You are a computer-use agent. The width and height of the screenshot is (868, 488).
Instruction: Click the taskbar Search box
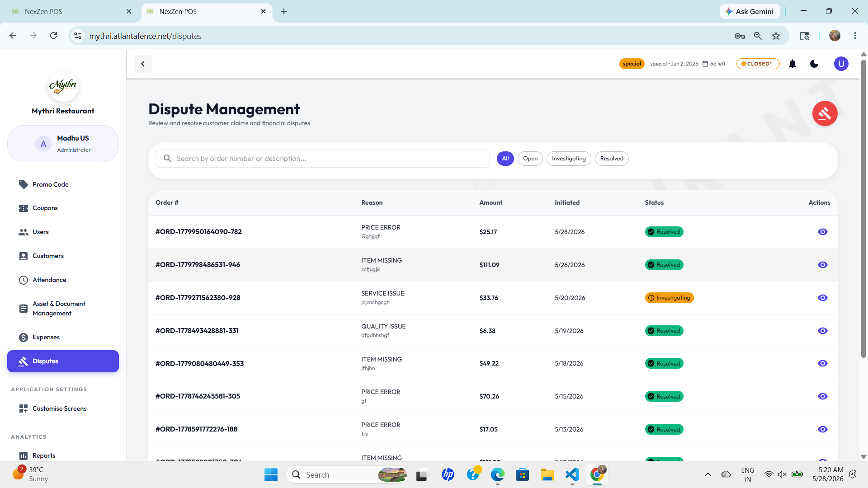pyautogui.click(x=347, y=474)
